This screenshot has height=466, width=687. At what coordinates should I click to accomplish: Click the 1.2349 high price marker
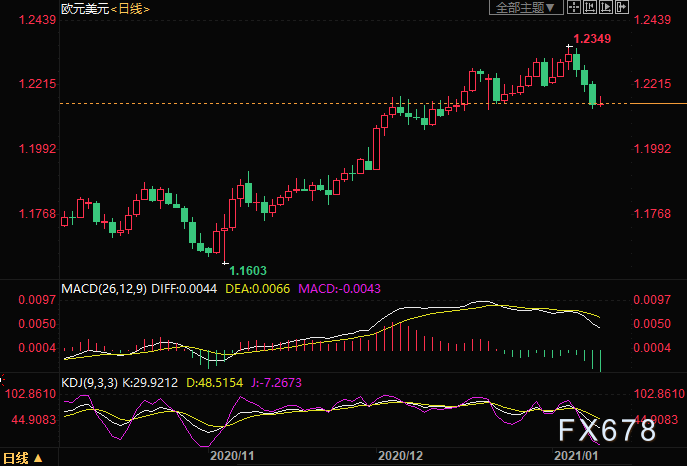591,39
